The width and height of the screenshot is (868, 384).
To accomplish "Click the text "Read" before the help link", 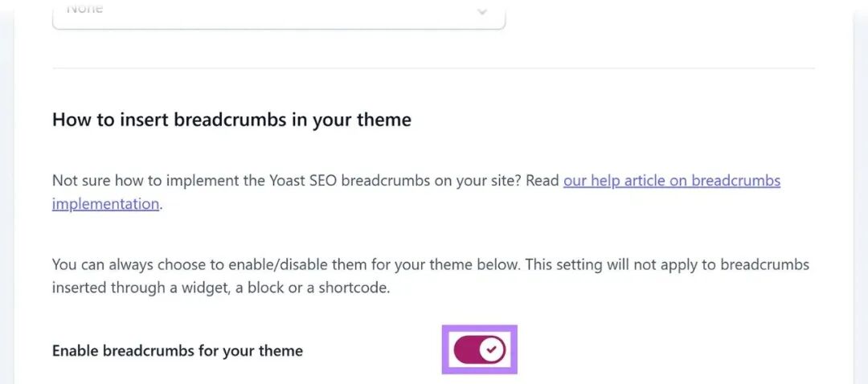I will click(x=542, y=181).
